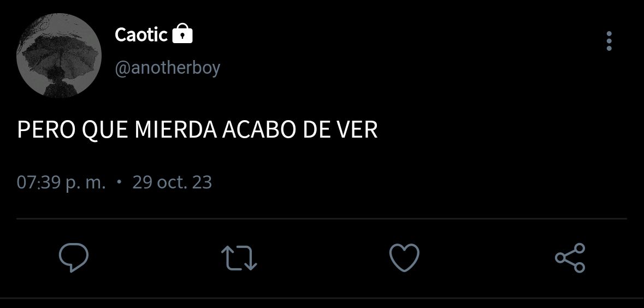Open Caotic's umbrella profile picture

[59, 56]
